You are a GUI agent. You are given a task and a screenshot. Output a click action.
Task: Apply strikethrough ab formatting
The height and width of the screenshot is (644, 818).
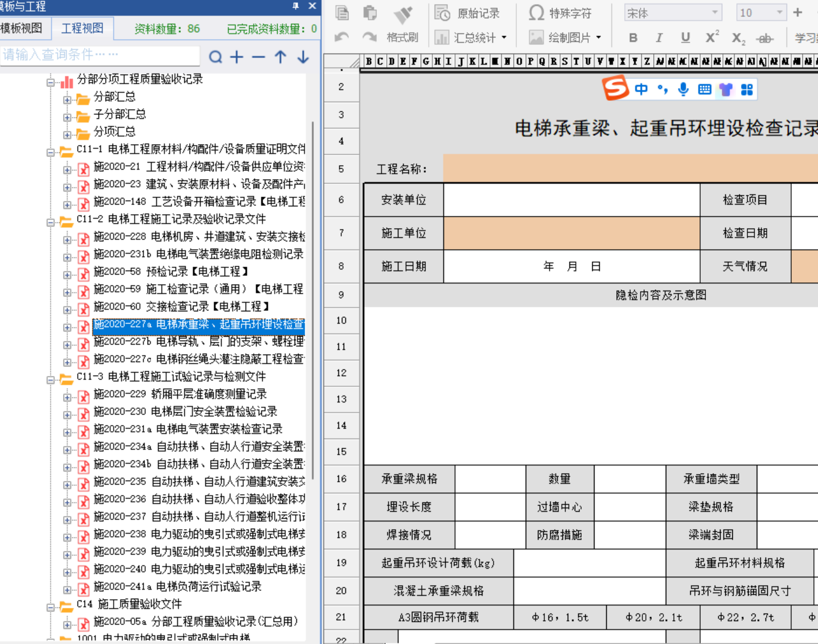(765, 38)
